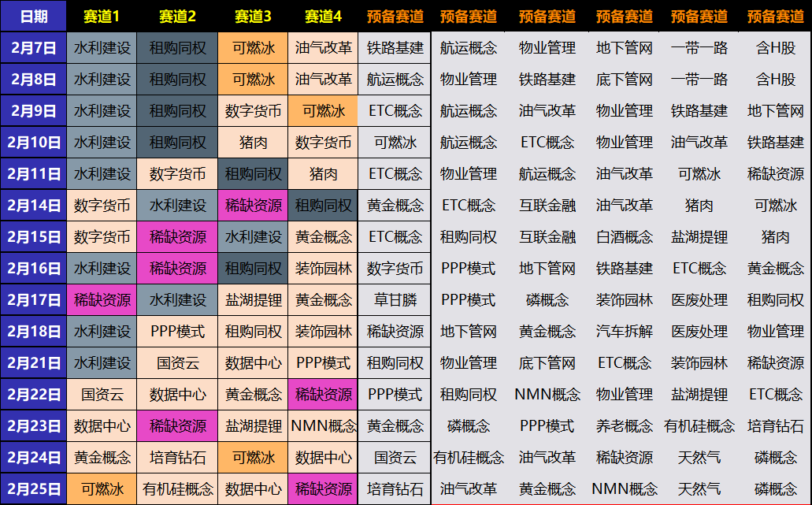Click 猪肉 in the 2月10日 row
This screenshot has height=505, width=812.
point(253,143)
